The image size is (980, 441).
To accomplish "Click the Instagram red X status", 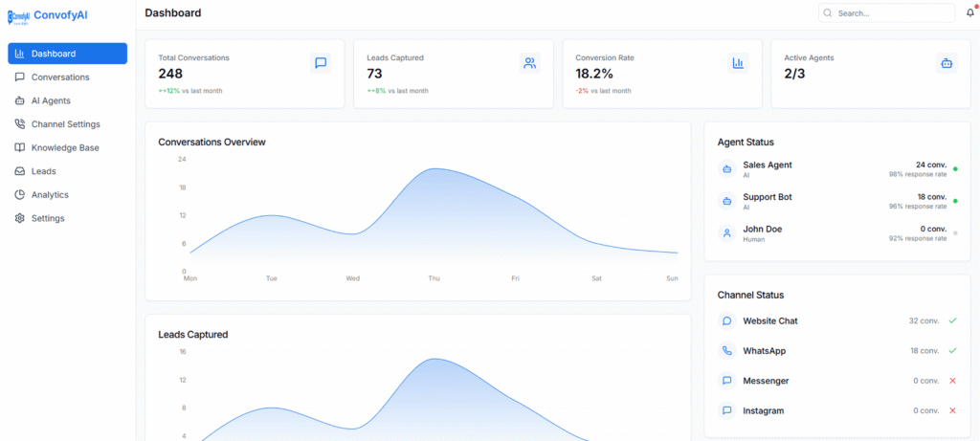I will [x=952, y=410].
